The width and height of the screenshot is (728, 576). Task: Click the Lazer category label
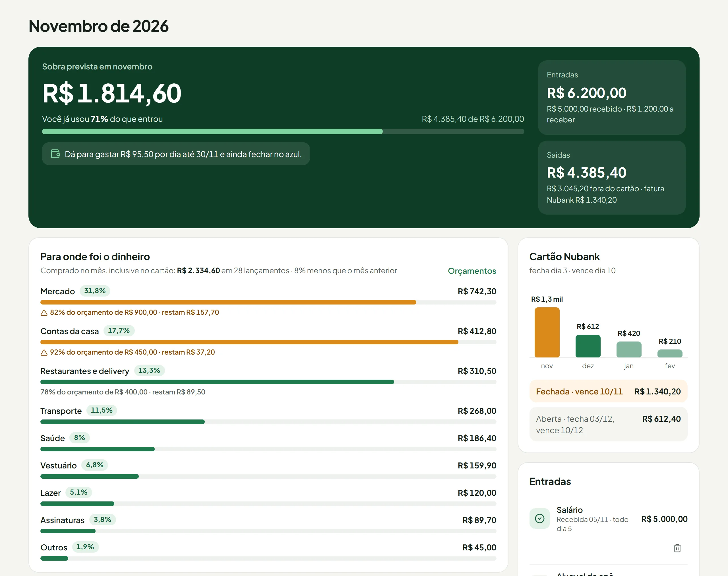tap(51, 493)
